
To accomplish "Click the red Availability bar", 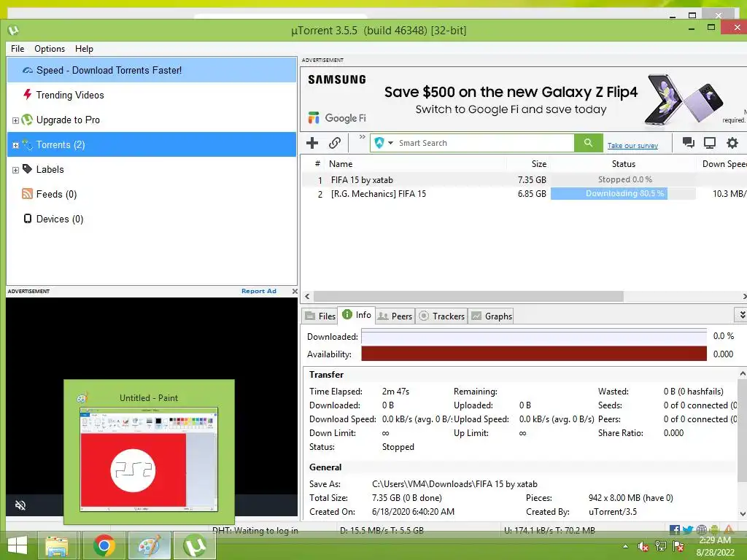I will [533, 354].
